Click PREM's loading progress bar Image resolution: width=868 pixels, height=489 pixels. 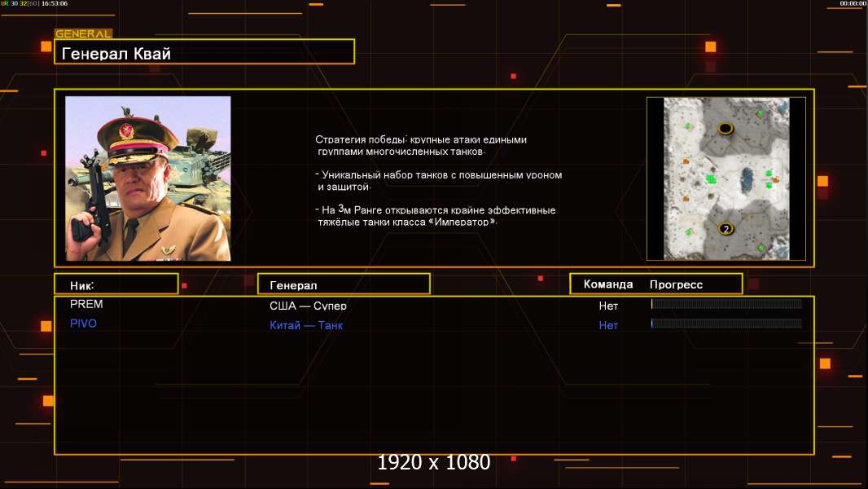pos(726,303)
